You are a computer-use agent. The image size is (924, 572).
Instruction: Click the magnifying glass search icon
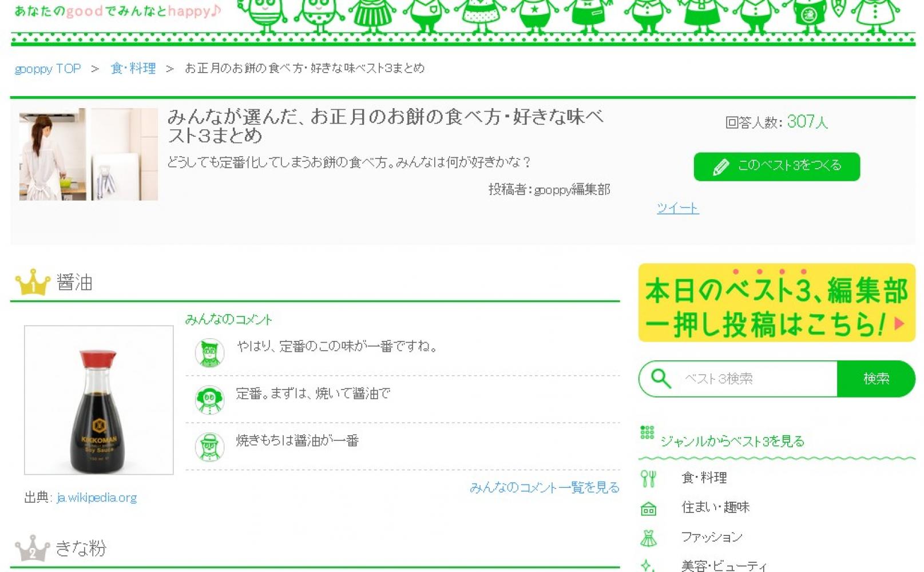pos(661,379)
